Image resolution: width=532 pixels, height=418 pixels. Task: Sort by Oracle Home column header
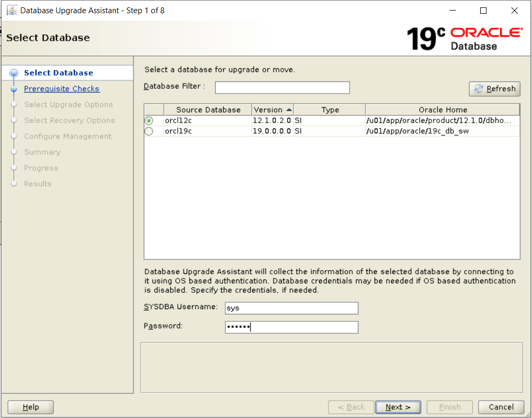point(443,110)
